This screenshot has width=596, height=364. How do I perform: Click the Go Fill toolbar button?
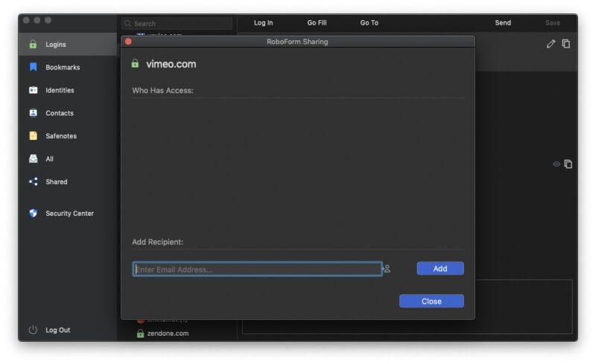(317, 23)
